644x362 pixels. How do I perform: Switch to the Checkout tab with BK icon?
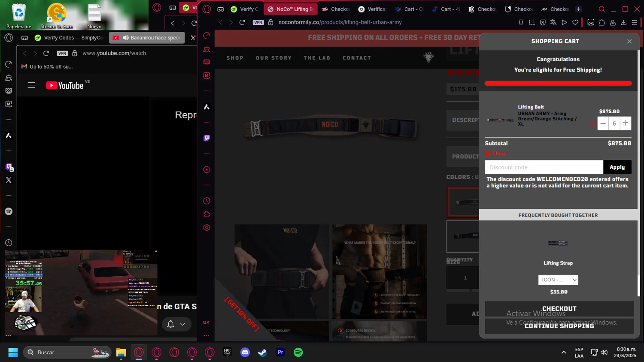(x=483, y=9)
